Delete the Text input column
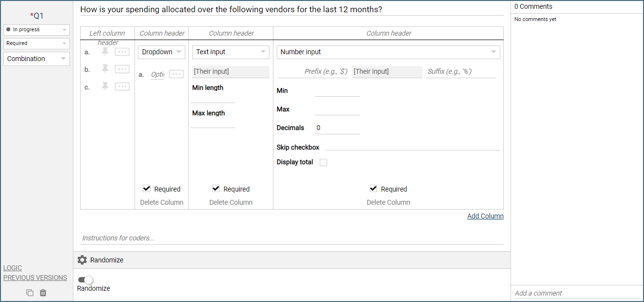This screenshot has height=302, width=644. pyautogui.click(x=231, y=202)
